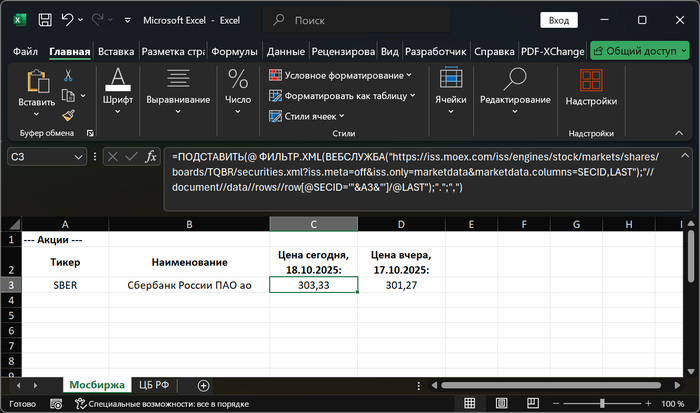This screenshot has height=413, width=700.
Task: Click the macro recording status bar icon
Action: pos(56,404)
